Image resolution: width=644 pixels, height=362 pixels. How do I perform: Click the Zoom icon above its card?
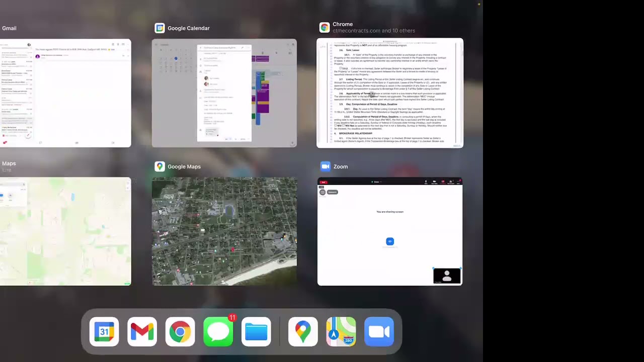click(325, 166)
